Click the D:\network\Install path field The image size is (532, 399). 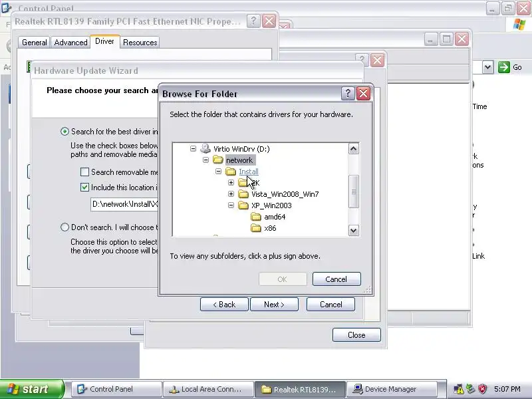point(124,204)
